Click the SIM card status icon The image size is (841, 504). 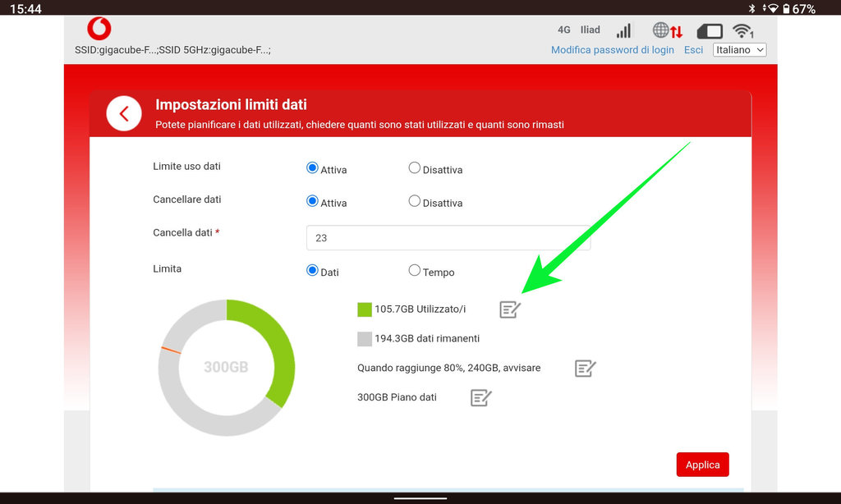[x=710, y=31]
